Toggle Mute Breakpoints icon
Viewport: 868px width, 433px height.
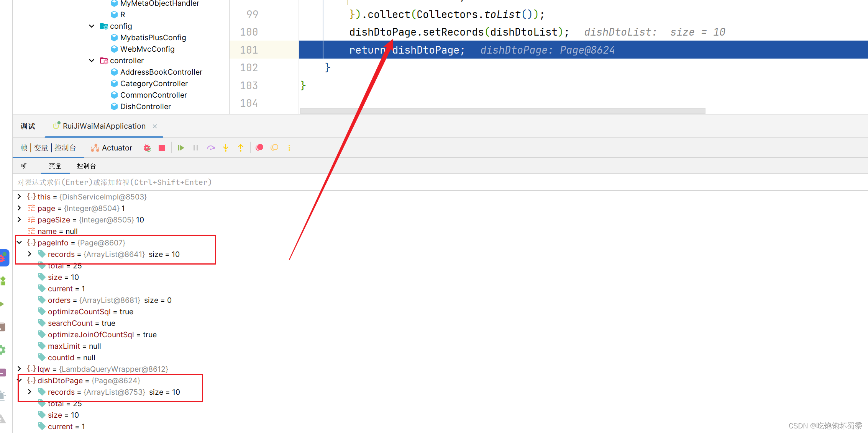click(x=274, y=148)
